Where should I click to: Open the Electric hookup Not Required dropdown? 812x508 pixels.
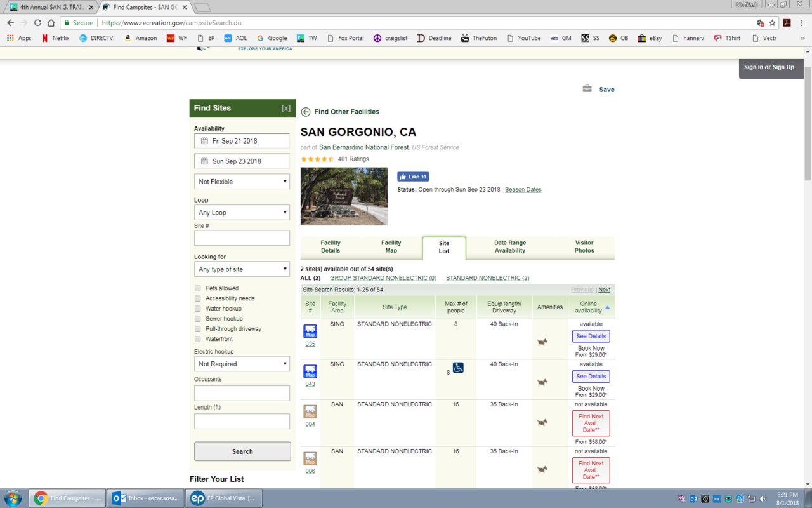point(242,364)
